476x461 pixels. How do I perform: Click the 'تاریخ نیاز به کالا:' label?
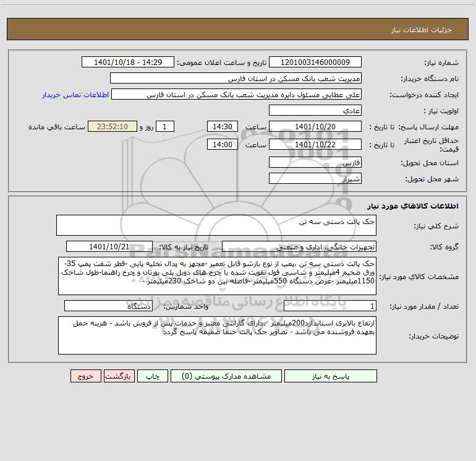(184, 247)
